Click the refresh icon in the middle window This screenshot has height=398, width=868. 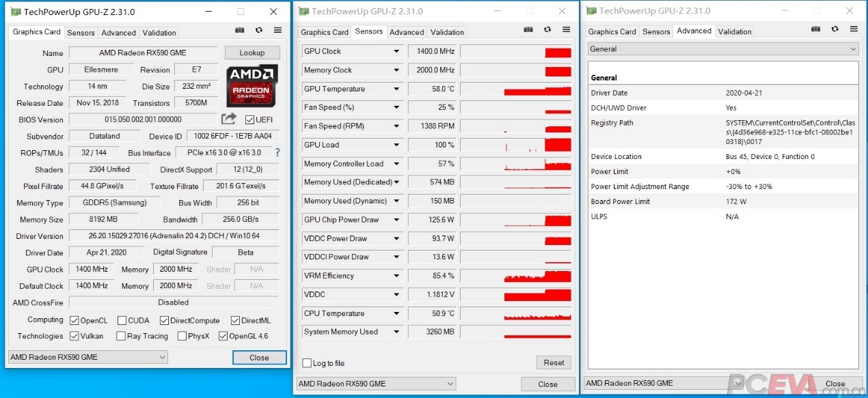[x=547, y=30]
